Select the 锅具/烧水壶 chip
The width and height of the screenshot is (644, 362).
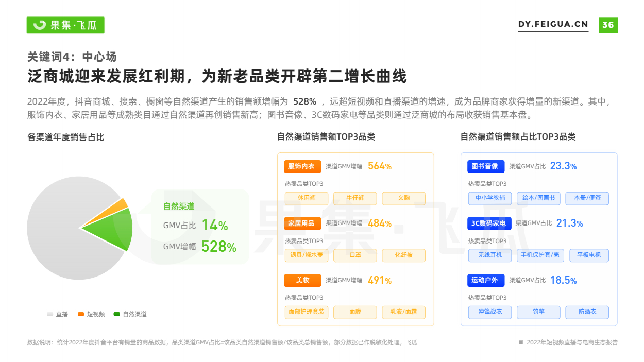(307, 255)
